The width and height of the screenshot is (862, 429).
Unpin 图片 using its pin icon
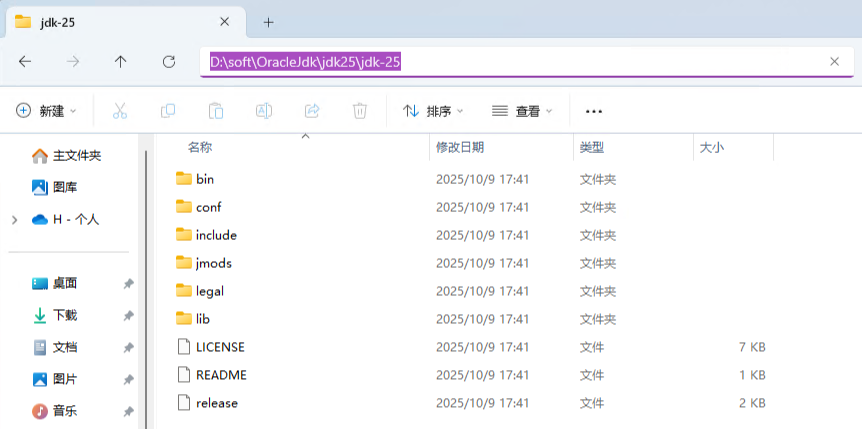click(x=128, y=380)
